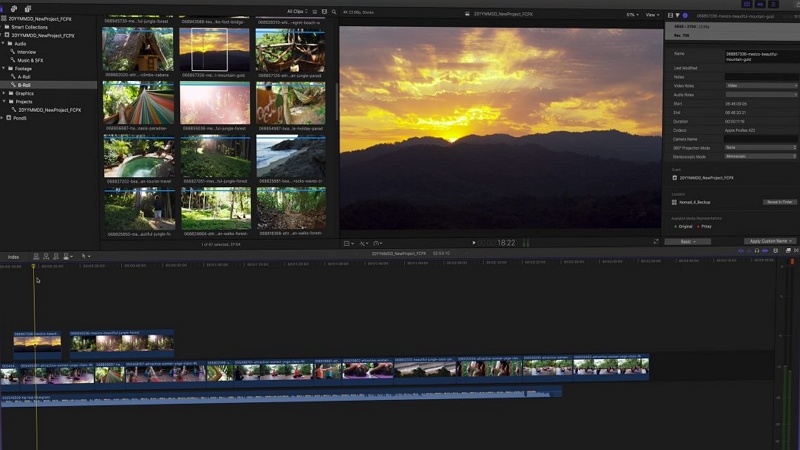Screen dimensions: 800x450
Task: Select the climbs-cabana hut clip thumbnail
Action: [138, 49]
